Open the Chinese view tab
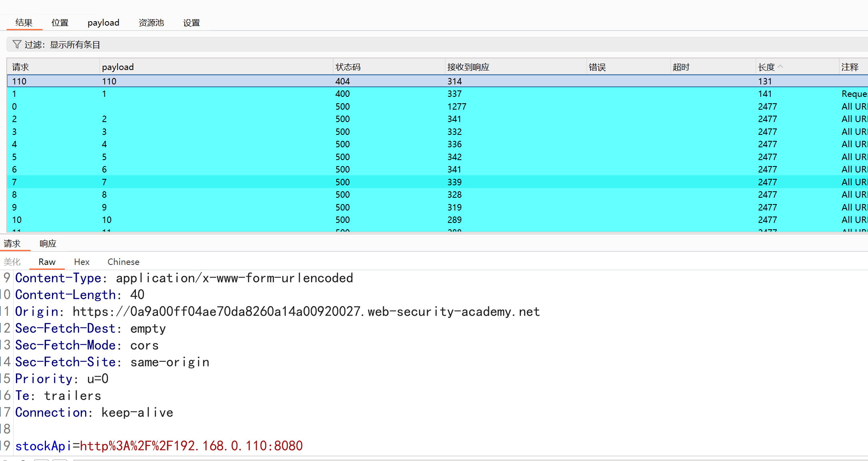The image size is (868, 461). click(x=123, y=262)
